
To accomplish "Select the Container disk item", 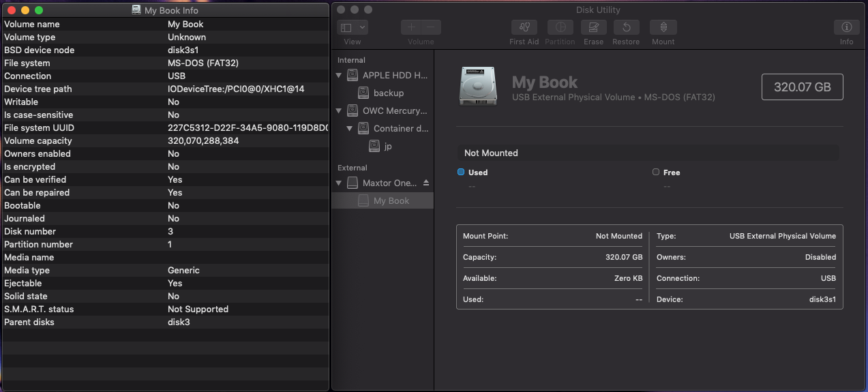I will [x=383, y=128].
